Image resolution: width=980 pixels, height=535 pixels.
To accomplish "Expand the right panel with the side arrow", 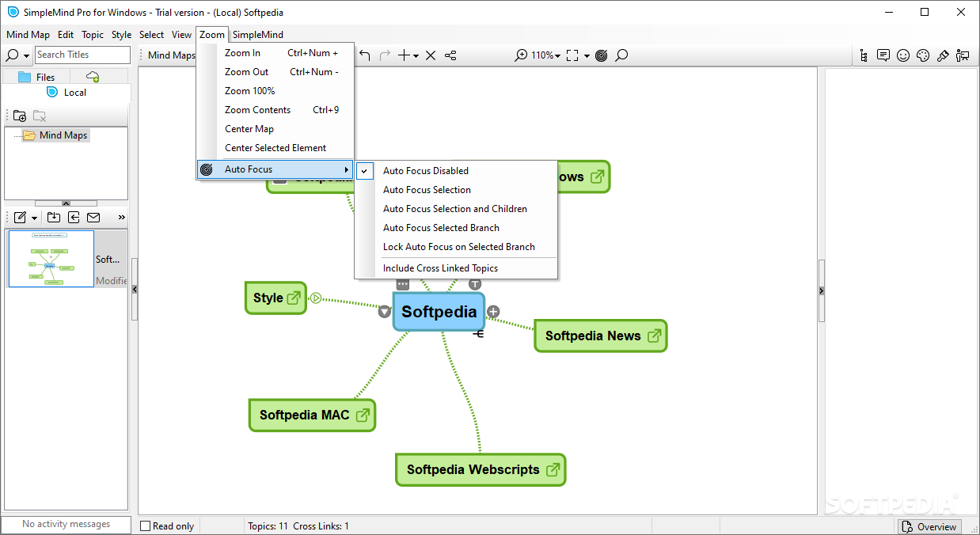I will pos(821,291).
